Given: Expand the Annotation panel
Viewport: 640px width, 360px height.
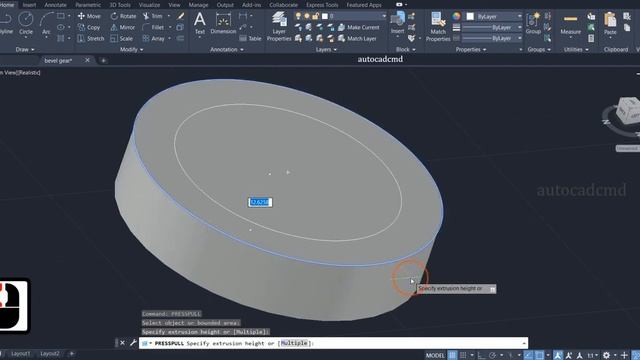Looking at the screenshot, I should [227, 49].
